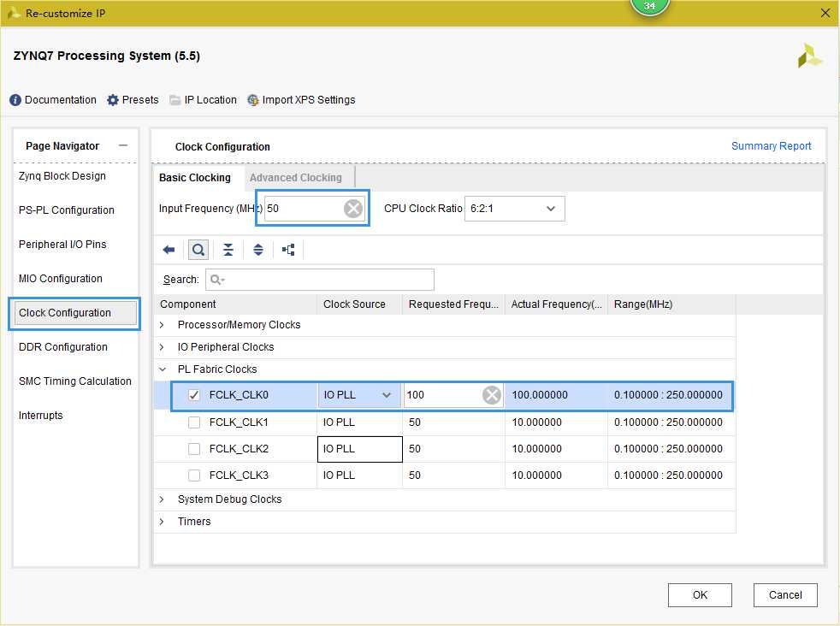The height and width of the screenshot is (626, 840).
Task: Select FCLK_CLK3 IO PLL source cell
Action: pyautogui.click(x=359, y=475)
